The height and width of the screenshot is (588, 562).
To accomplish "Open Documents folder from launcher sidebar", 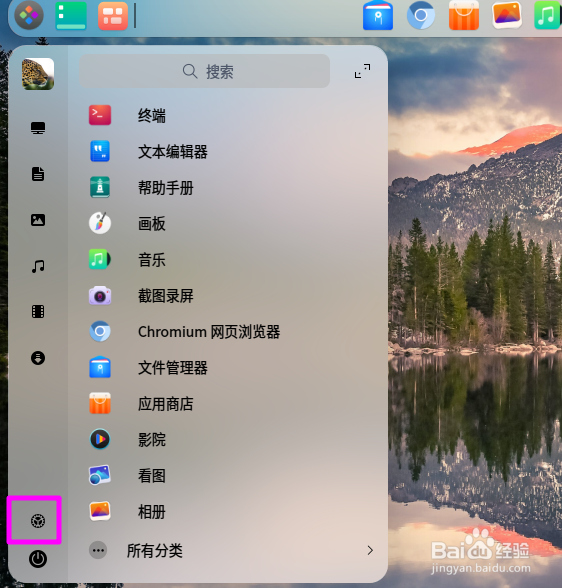I will 38,174.
